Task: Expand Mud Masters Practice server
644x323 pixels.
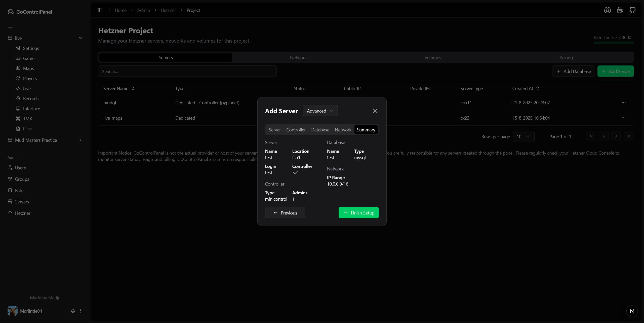Action: click(x=80, y=140)
